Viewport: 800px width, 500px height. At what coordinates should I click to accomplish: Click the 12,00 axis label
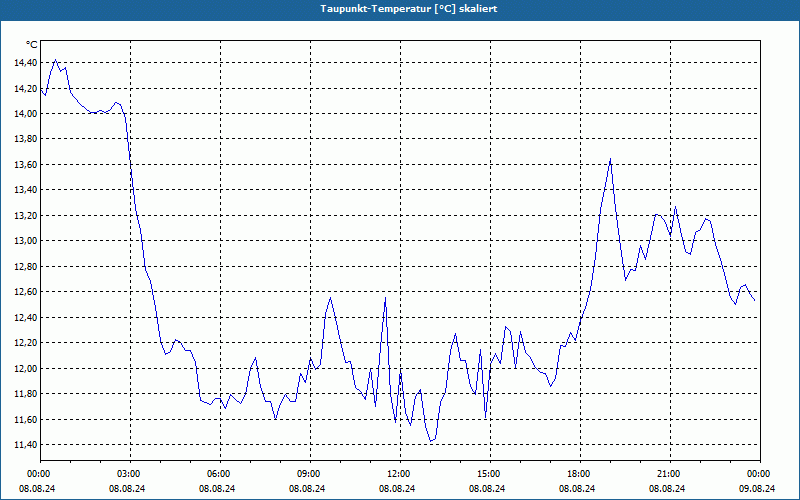pyautogui.click(x=26, y=368)
